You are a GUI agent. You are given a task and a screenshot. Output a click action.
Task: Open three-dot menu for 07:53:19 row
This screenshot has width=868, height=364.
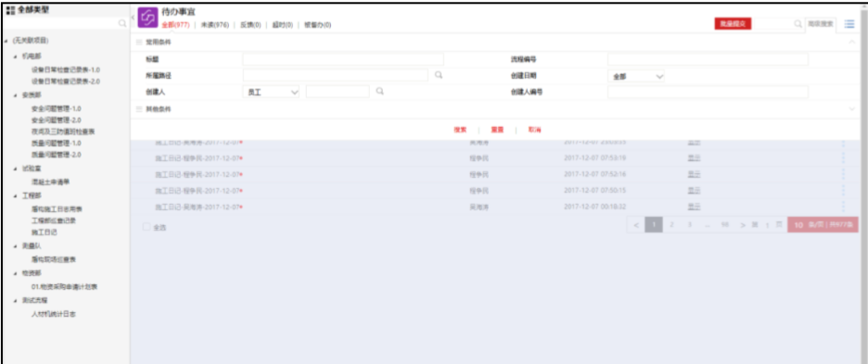[x=844, y=158]
